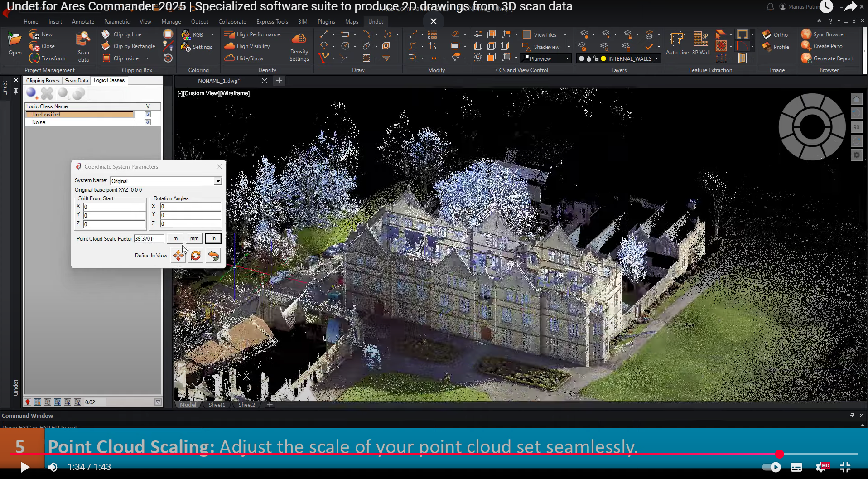Toggle visibility checkbox for Noise class
Screen dimensions: 868x479
point(148,122)
